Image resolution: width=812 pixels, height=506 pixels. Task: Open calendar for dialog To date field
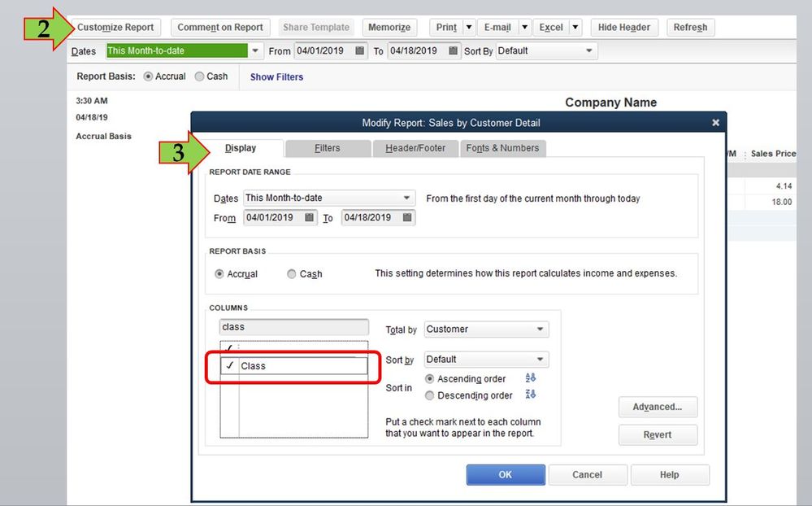point(407,218)
